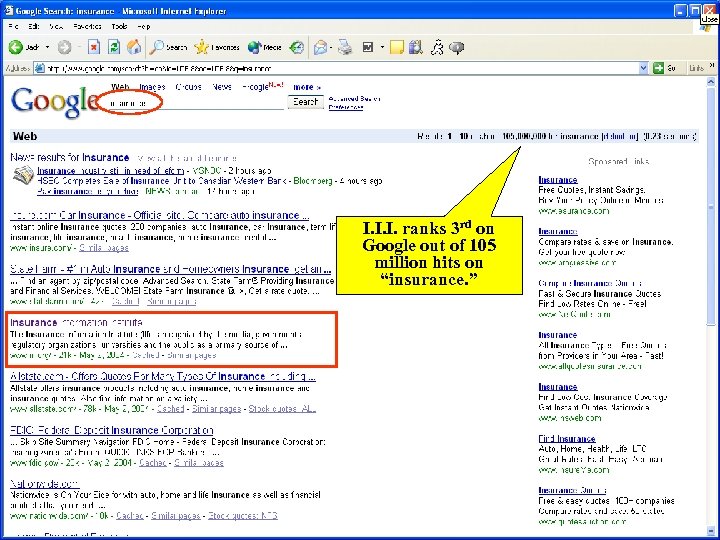This screenshot has width=720, height=540.
Task: Click the Google logo
Action: point(54,101)
